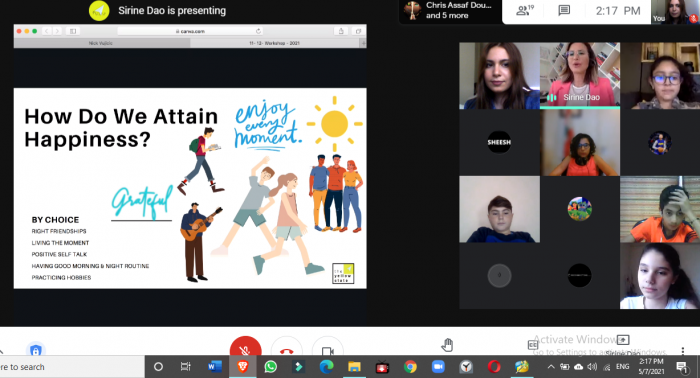
Task: Open the shield security icon at bottom left
Action: coord(35,350)
